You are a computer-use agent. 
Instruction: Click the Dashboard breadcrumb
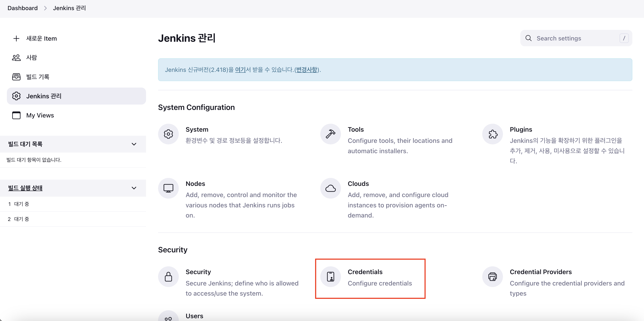click(22, 8)
